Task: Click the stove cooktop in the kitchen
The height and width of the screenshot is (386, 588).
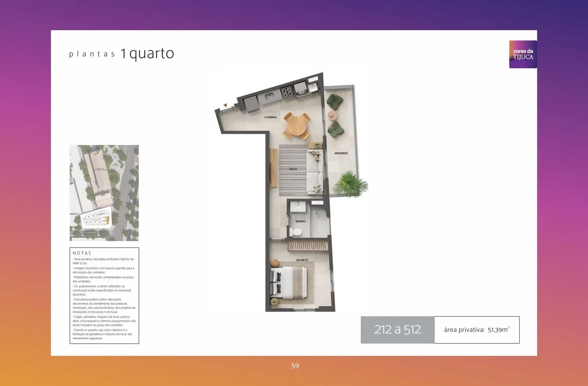Action: tap(287, 92)
